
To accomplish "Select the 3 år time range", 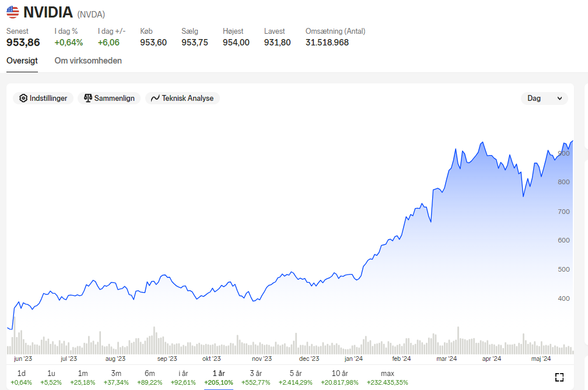I will tap(256, 378).
